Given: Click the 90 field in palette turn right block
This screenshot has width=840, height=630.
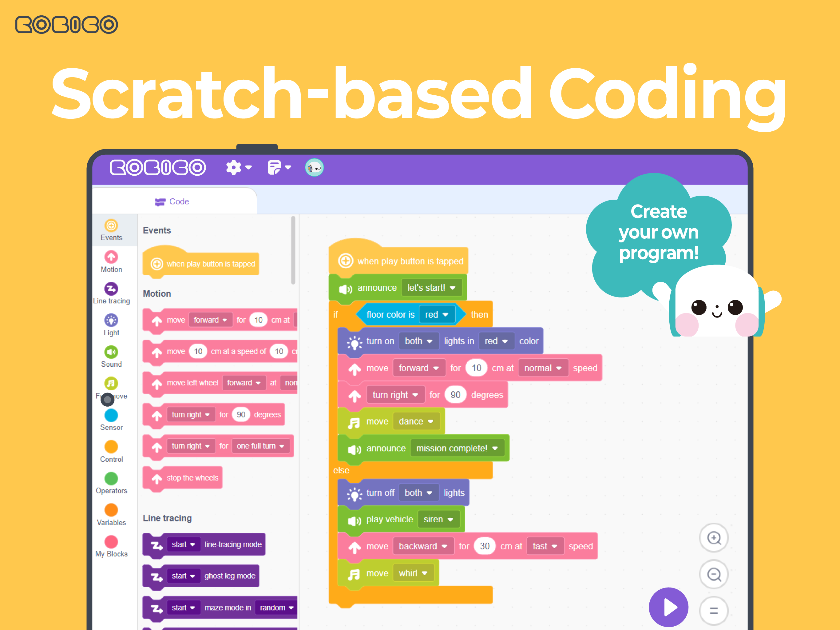Looking at the screenshot, I should point(241,415).
